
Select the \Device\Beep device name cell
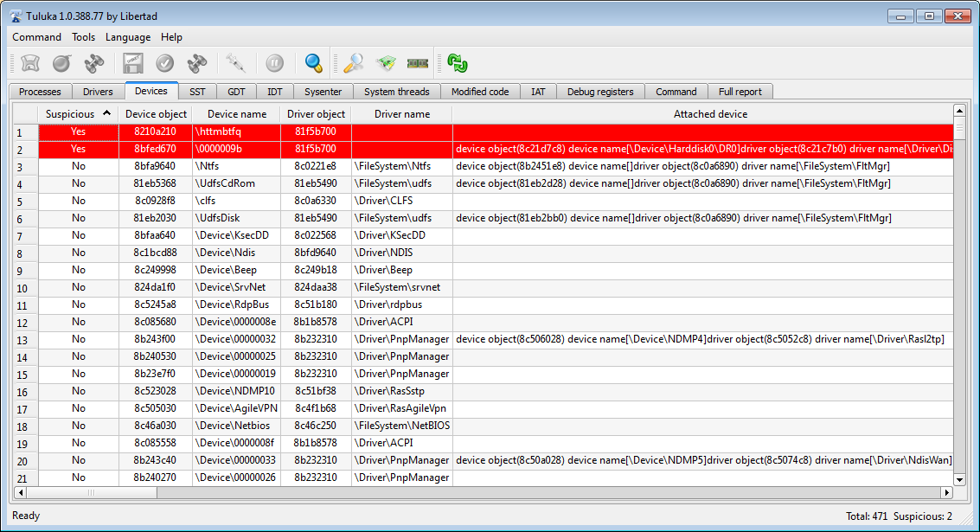point(237,270)
